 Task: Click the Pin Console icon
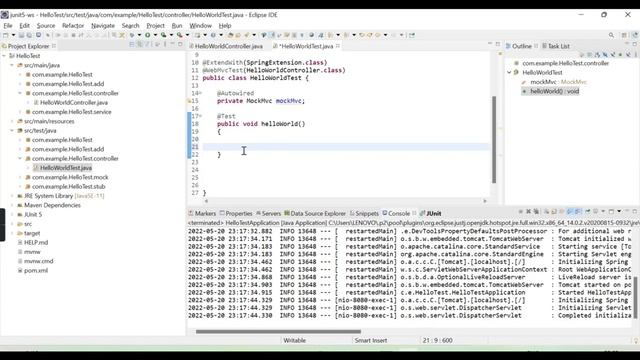[588, 211]
